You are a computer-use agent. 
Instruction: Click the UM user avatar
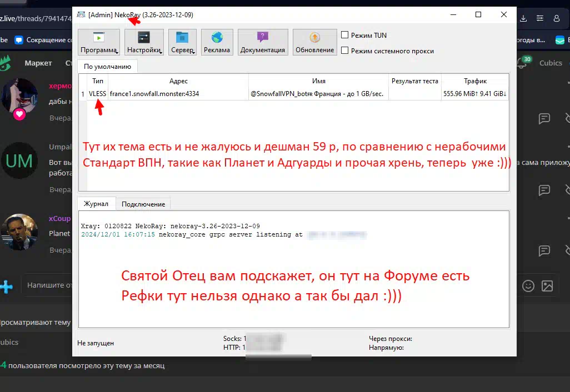[x=19, y=160]
